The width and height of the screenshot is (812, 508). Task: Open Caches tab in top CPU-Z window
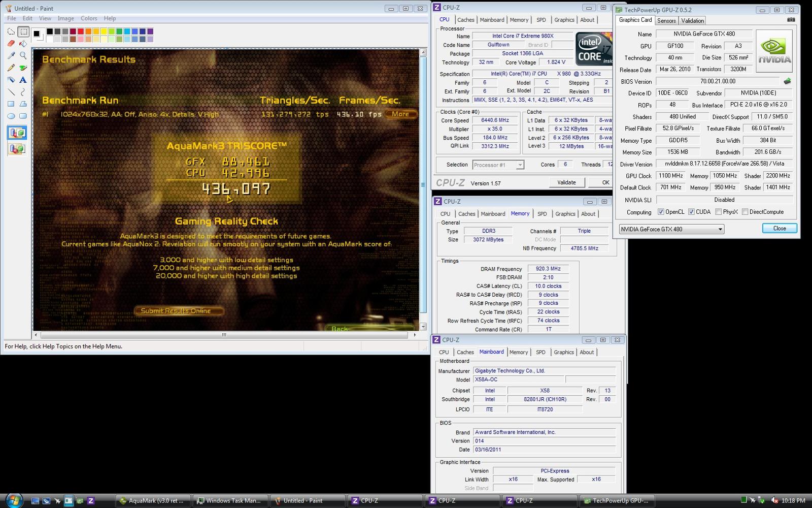(x=465, y=20)
